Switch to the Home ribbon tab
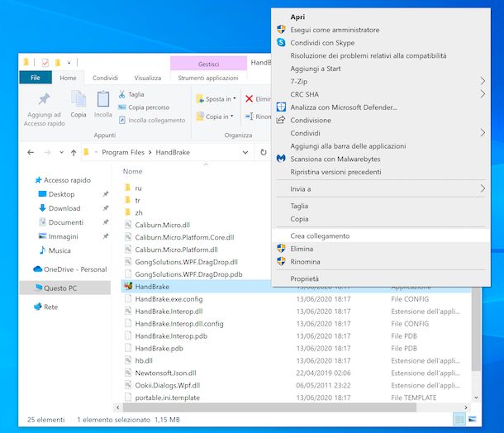504x433 pixels. [68, 78]
